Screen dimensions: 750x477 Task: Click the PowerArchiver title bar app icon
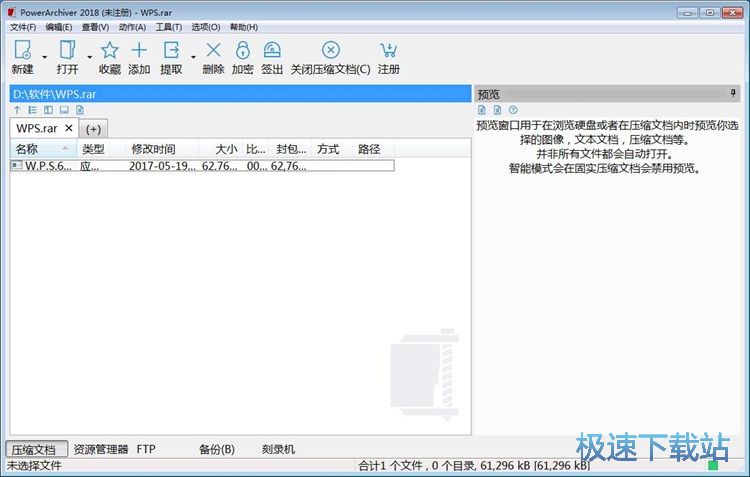click(x=12, y=12)
